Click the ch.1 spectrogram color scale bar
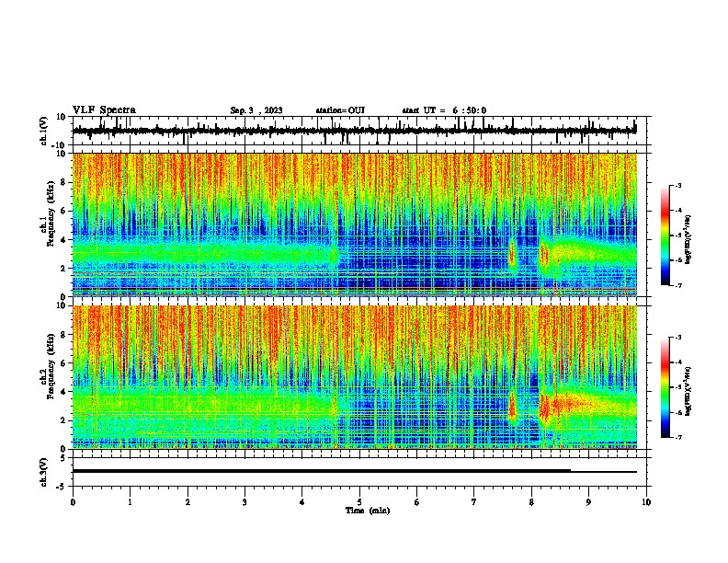 pos(665,236)
